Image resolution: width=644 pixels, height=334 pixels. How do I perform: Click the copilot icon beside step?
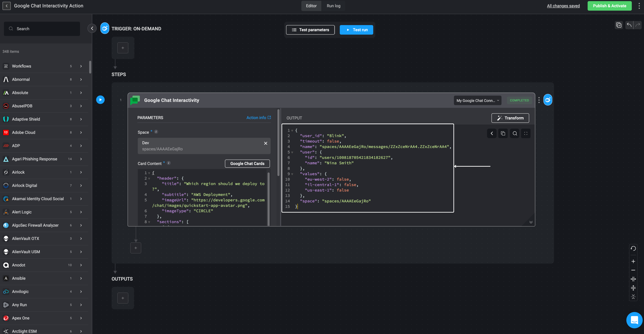tap(547, 100)
